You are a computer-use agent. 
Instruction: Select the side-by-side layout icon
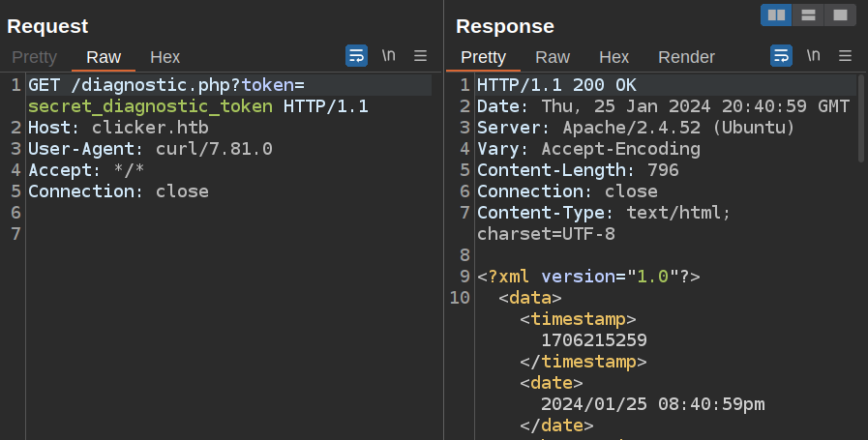click(776, 15)
